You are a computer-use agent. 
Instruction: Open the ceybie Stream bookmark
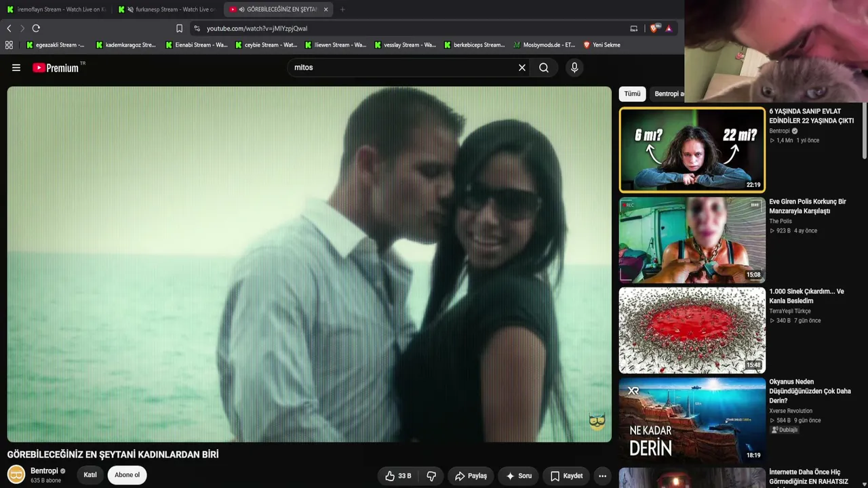tap(266, 45)
